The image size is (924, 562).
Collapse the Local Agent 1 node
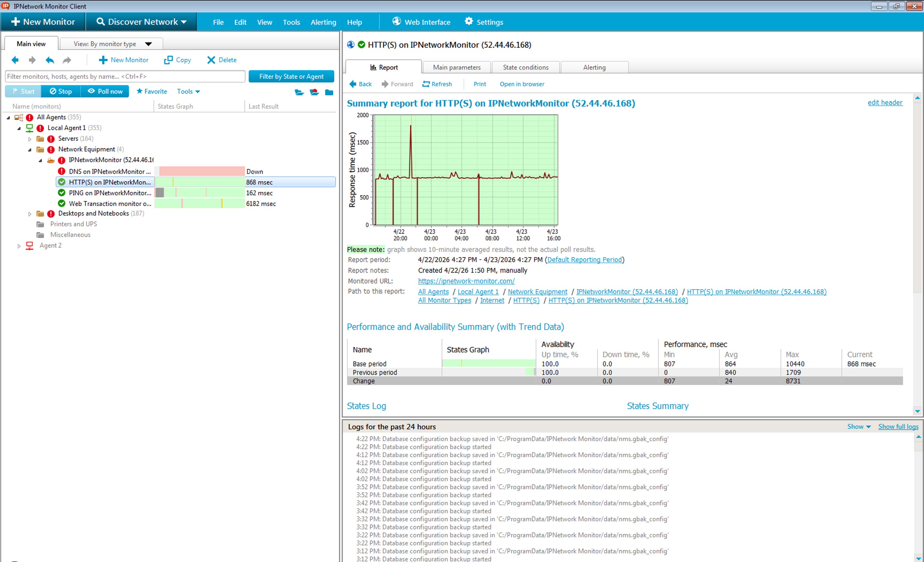(x=19, y=128)
